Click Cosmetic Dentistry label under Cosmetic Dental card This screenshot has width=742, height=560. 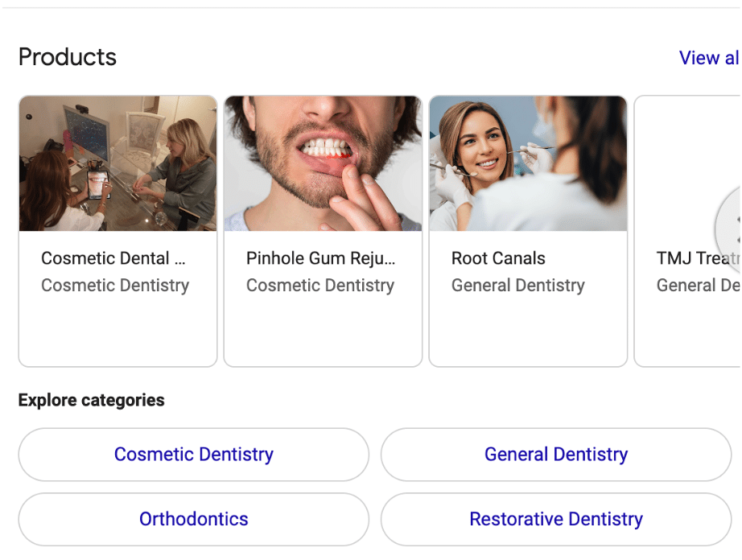click(115, 285)
